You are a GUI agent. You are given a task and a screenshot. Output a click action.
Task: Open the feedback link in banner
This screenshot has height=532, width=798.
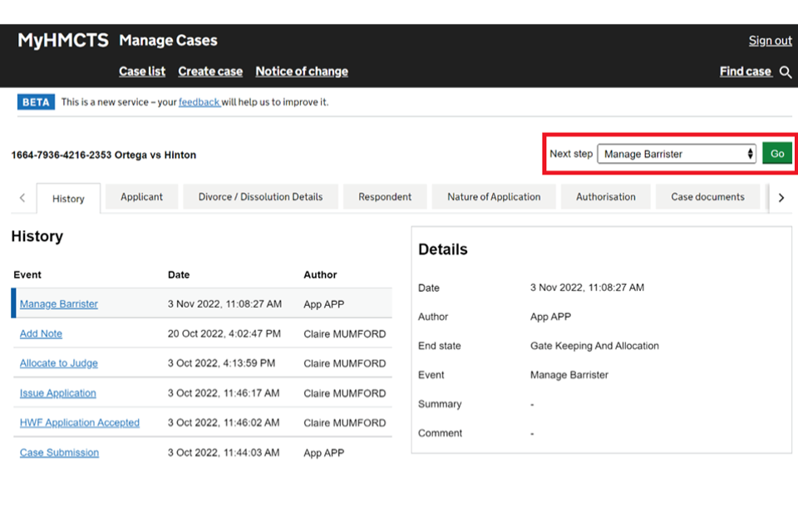point(199,102)
